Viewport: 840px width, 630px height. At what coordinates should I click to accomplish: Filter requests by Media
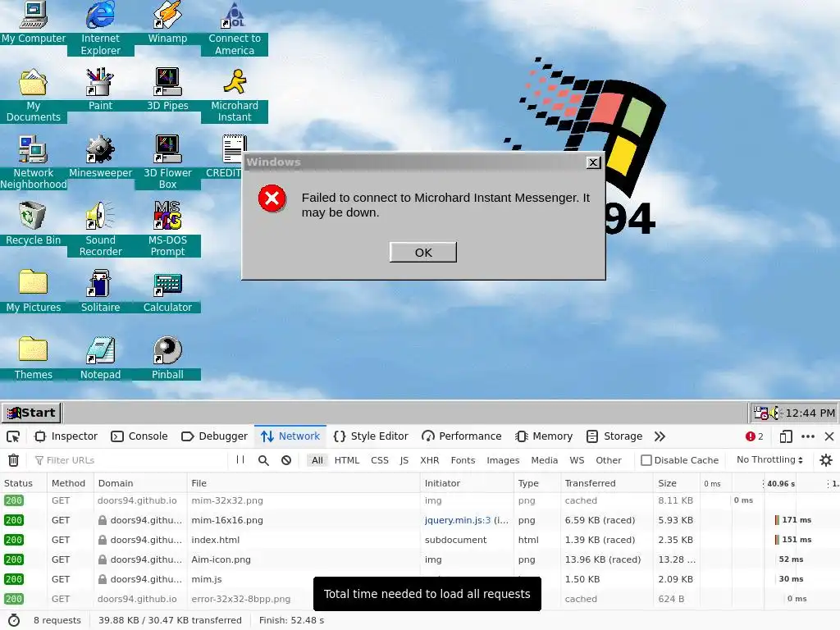tap(545, 460)
